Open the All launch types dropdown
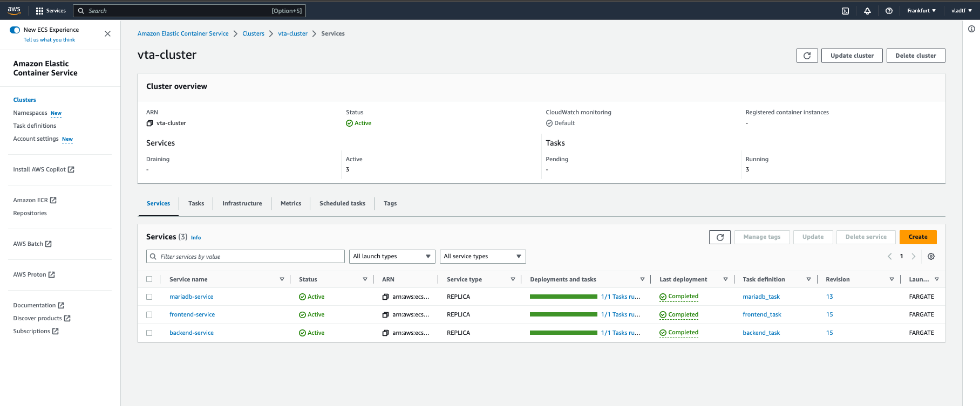The image size is (980, 406). tap(392, 257)
